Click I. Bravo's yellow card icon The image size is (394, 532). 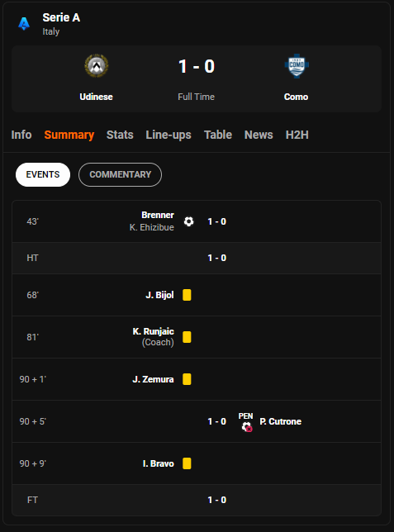pyautogui.click(x=187, y=463)
